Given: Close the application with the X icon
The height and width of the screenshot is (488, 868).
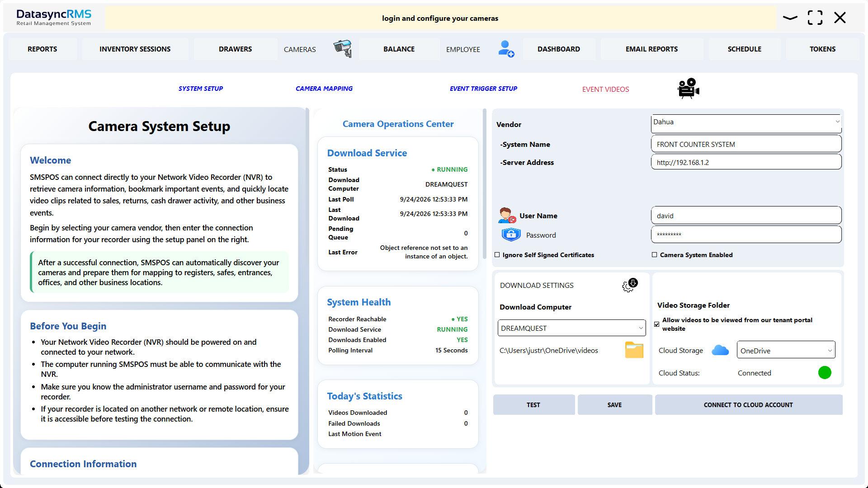Looking at the screenshot, I should tap(840, 18).
